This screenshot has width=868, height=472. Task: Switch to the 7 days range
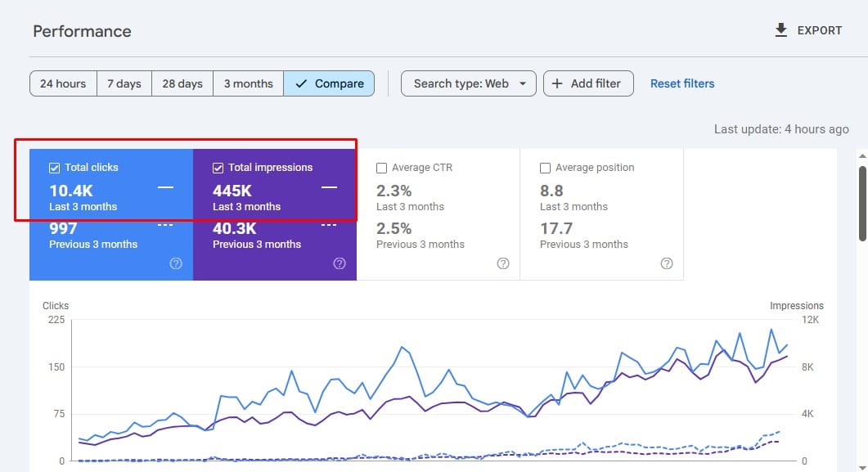[x=124, y=83]
